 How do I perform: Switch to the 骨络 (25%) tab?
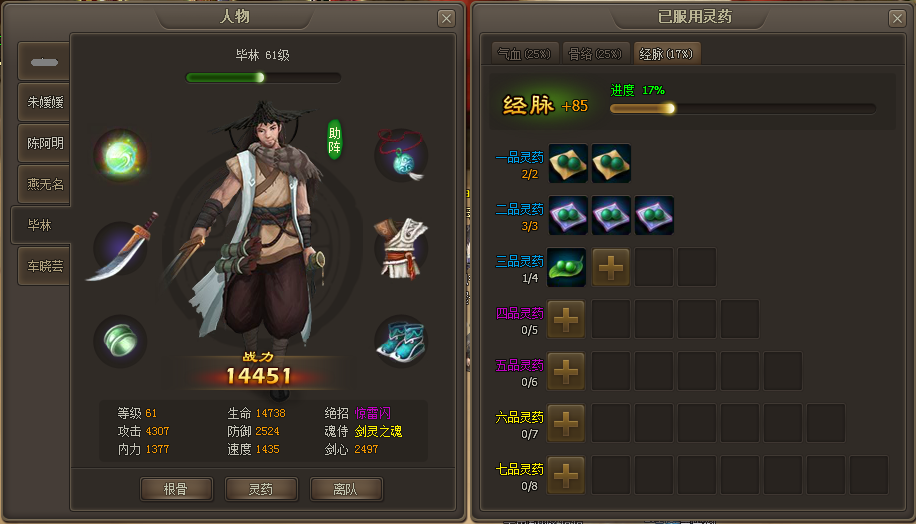[595, 54]
